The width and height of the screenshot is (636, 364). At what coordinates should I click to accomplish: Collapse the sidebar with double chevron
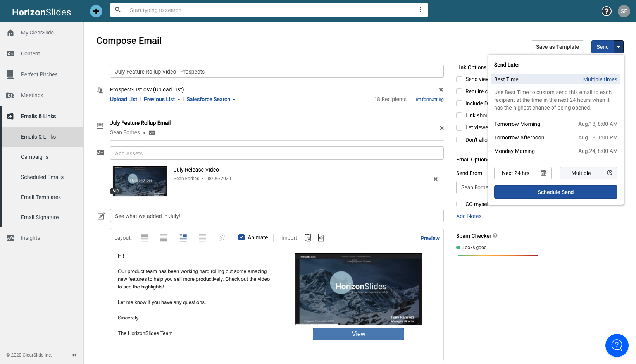click(x=74, y=355)
